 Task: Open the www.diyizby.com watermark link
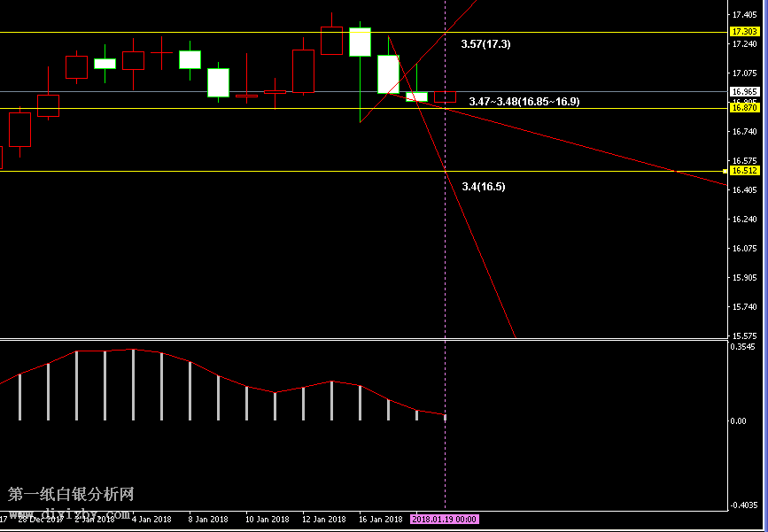click(x=71, y=513)
